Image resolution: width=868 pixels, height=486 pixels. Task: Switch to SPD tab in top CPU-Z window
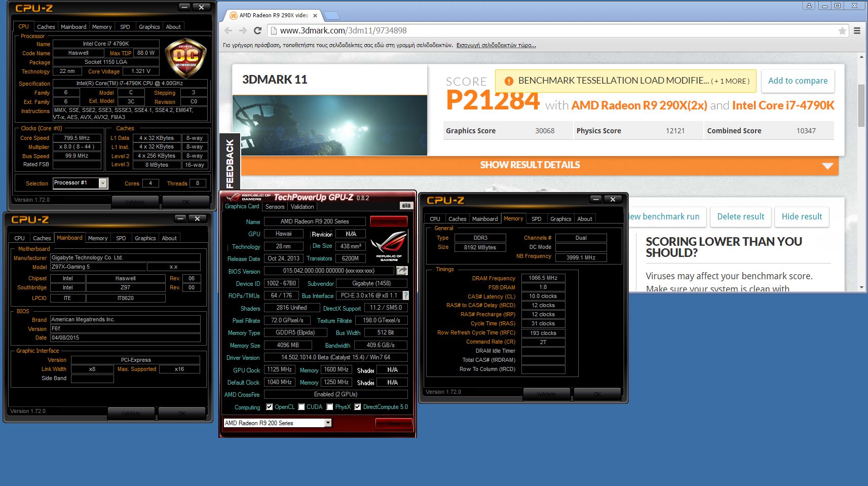tap(125, 27)
